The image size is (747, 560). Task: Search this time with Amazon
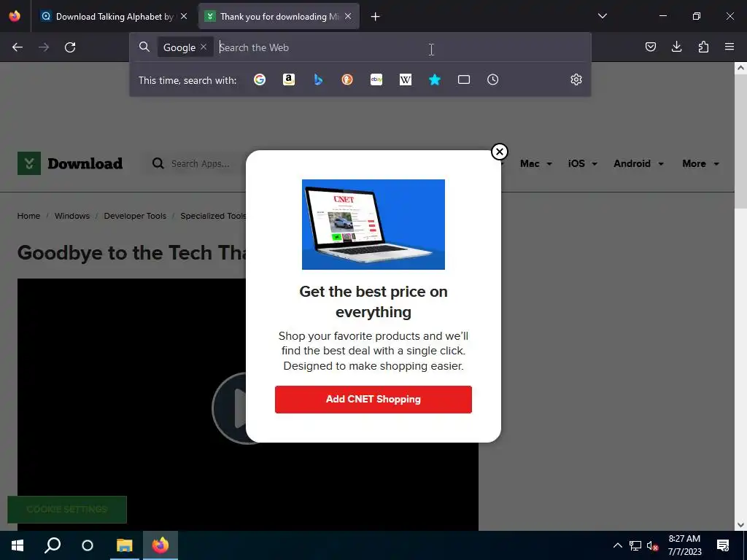[x=289, y=79]
